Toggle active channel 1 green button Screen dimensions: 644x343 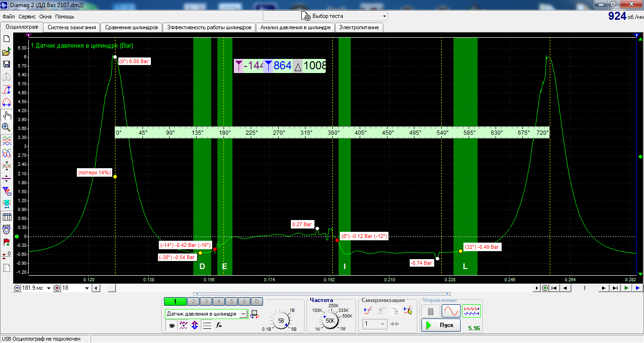pyautogui.click(x=175, y=302)
